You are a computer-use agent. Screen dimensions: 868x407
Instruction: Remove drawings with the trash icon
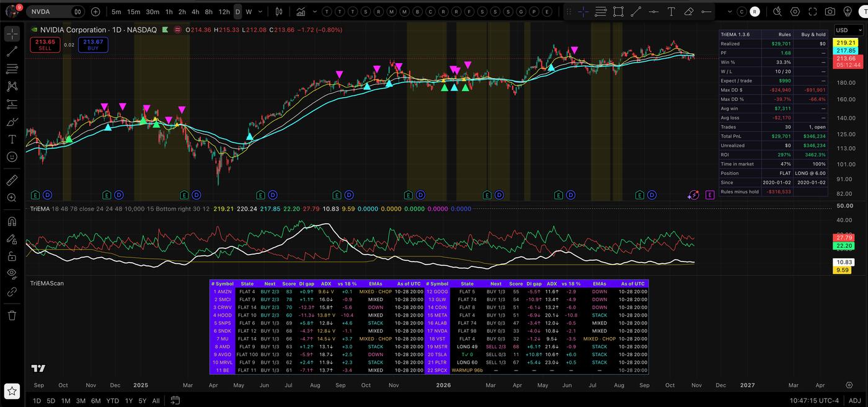coord(12,315)
